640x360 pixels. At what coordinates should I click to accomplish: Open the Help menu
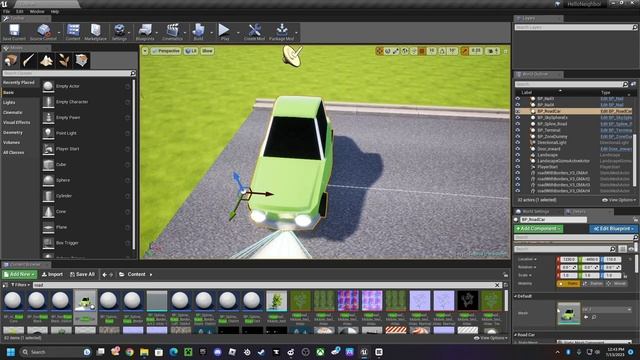coord(55,11)
